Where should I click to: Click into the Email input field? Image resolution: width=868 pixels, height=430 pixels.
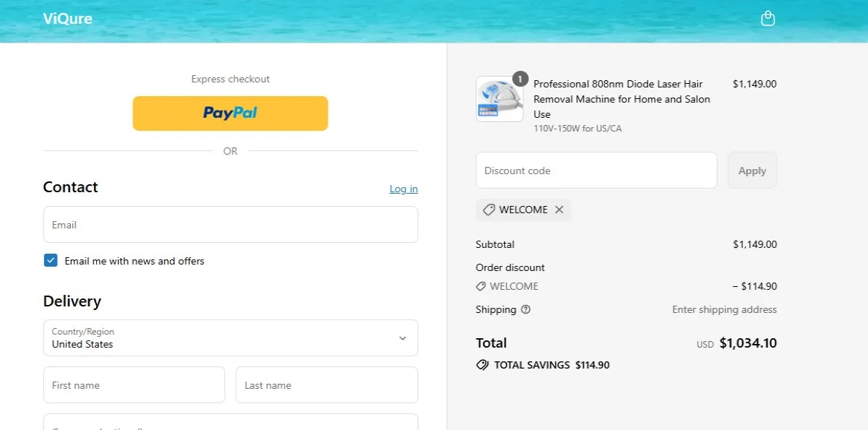[230, 224]
